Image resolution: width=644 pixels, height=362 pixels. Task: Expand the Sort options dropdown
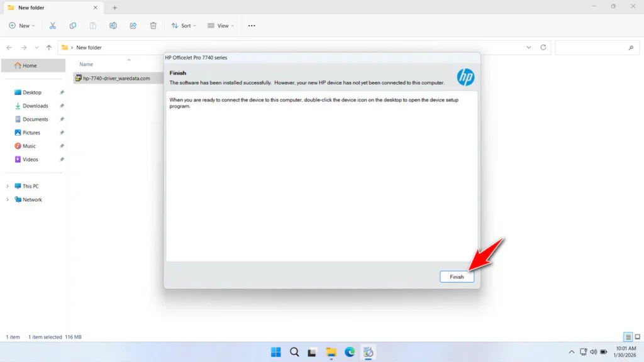click(183, 25)
